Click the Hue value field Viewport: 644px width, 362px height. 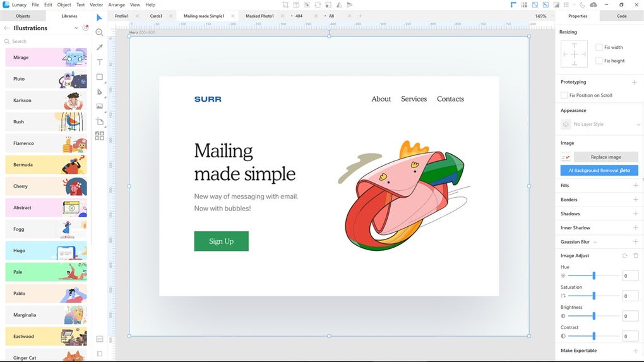(630, 275)
